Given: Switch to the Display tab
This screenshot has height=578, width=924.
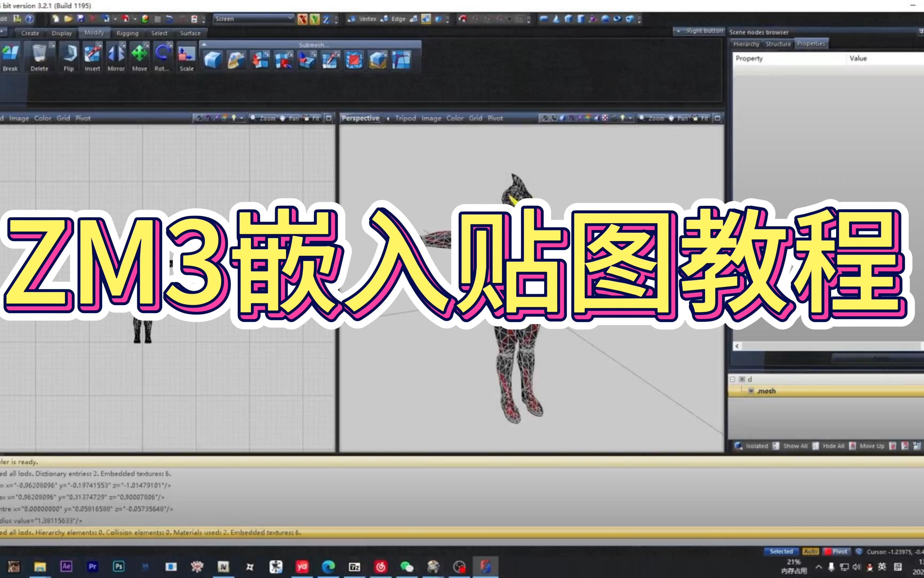Looking at the screenshot, I should 62,33.
